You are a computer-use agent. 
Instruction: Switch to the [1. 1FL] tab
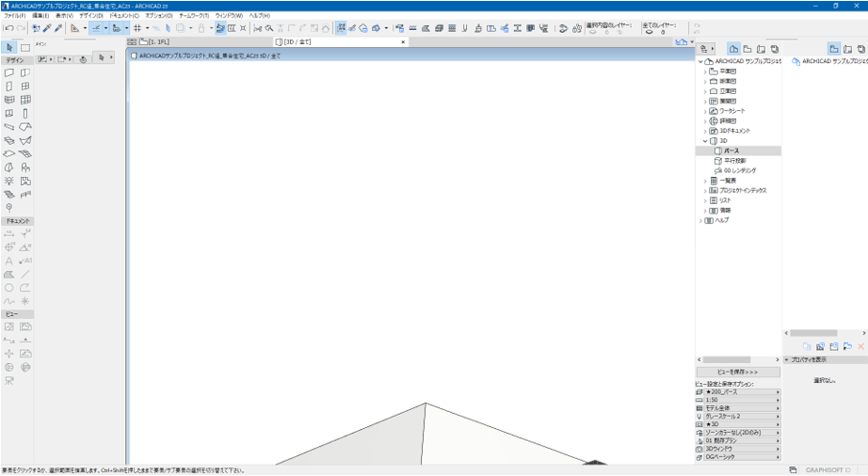click(154, 42)
